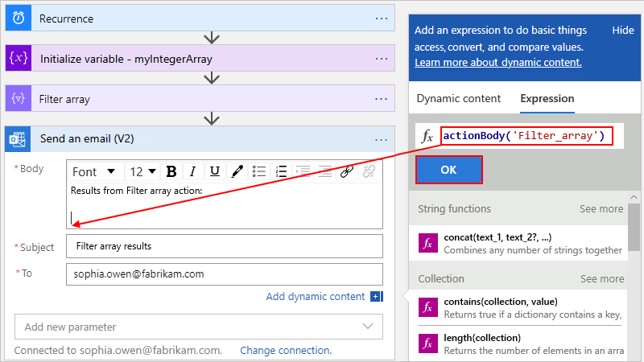Click the Recurrence trigger clock icon
The height and width of the screenshot is (362, 644).
pyautogui.click(x=19, y=18)
